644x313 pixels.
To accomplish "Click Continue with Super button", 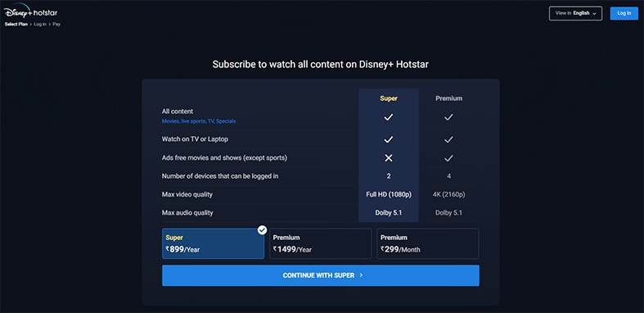I will coord(320,275).
